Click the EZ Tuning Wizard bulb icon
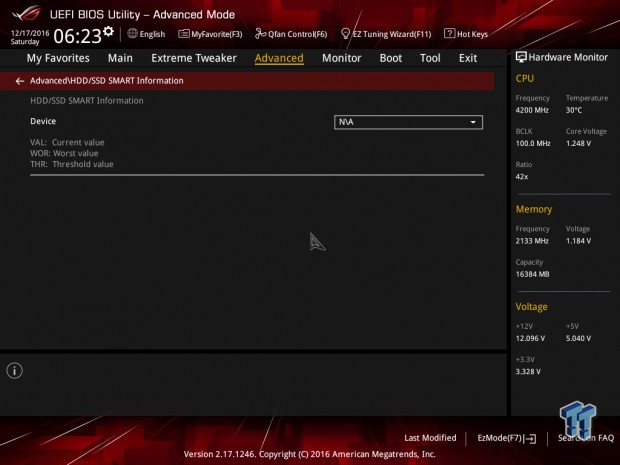This screenshot has height=465, width=620. pos(345,34)
